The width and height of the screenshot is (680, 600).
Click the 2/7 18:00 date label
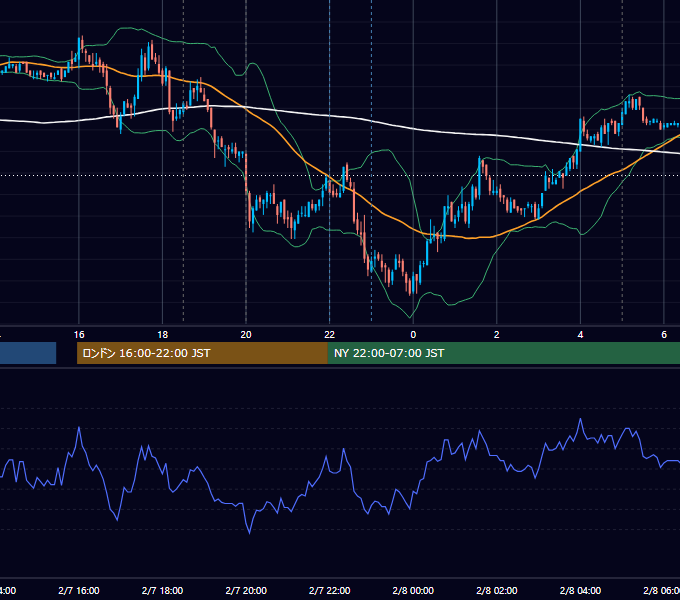[163, 590]
